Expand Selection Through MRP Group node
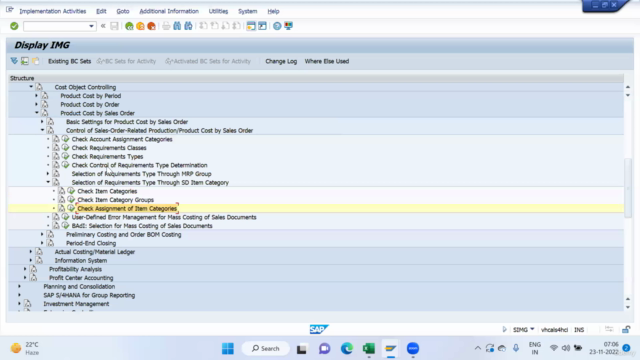The height and width of the screenshot is (360, 640). point(48,174)
